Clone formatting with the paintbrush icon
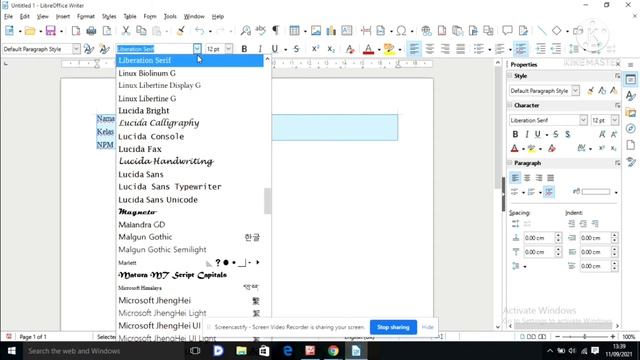This screenshot has height=360, width=640. (x=181, y=31)
